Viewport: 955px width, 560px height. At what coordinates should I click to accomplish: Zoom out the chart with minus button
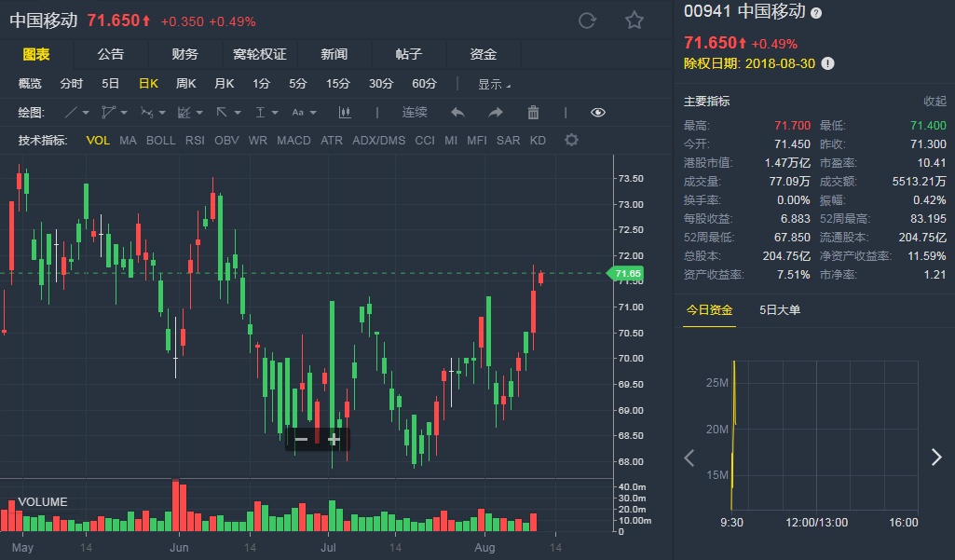pos(301,440)
